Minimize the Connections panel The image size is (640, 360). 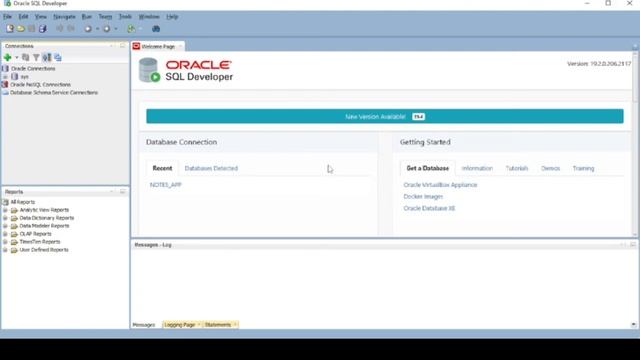coord(112,46)
